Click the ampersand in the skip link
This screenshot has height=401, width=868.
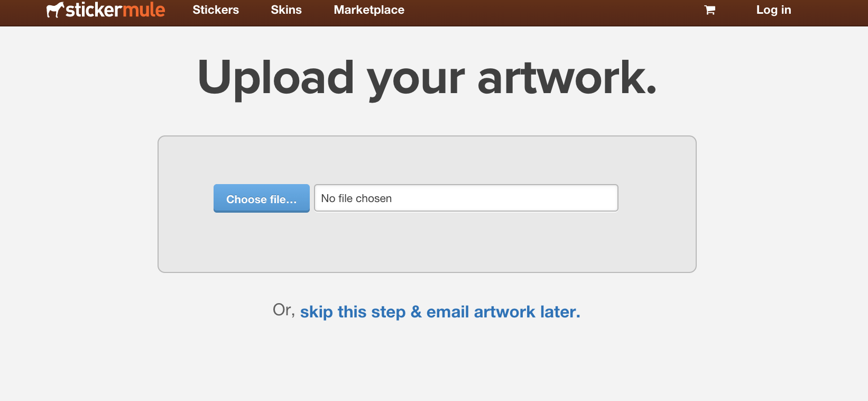tap(416, 312)
